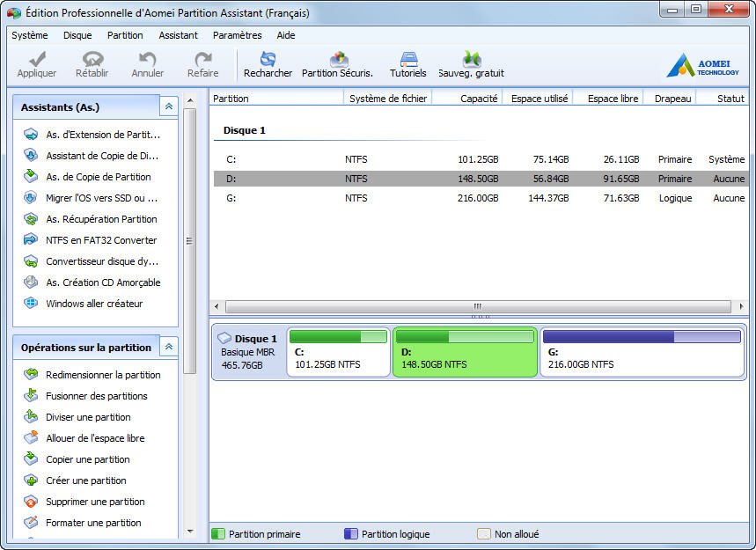
Task: Click the Espace libre column header
Action: coord(607,99)
